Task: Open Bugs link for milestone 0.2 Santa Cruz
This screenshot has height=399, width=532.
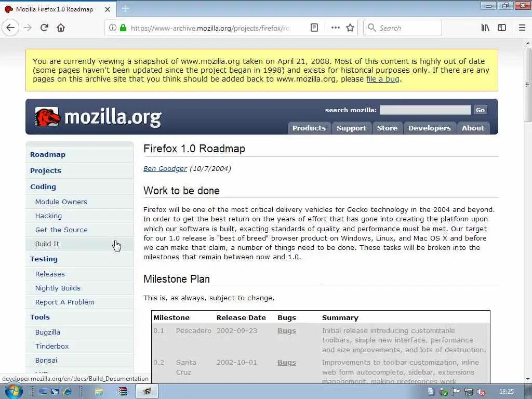Action: pos(287,362)
